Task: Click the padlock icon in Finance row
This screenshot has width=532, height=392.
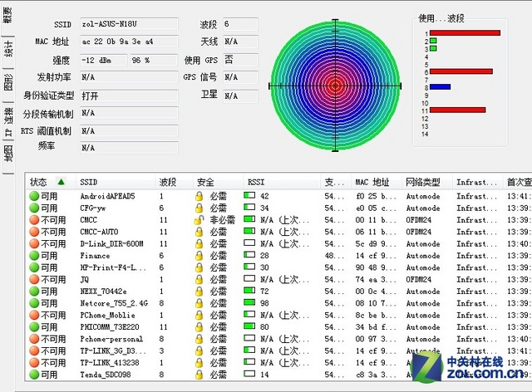Action: tap(199, 255)
